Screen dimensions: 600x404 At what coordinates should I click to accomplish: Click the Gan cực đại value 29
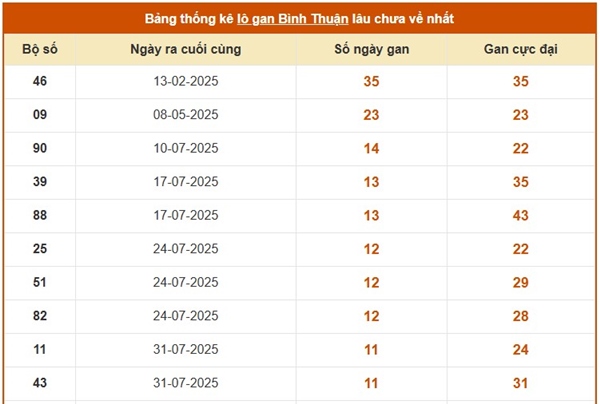(x=520, y=283)
